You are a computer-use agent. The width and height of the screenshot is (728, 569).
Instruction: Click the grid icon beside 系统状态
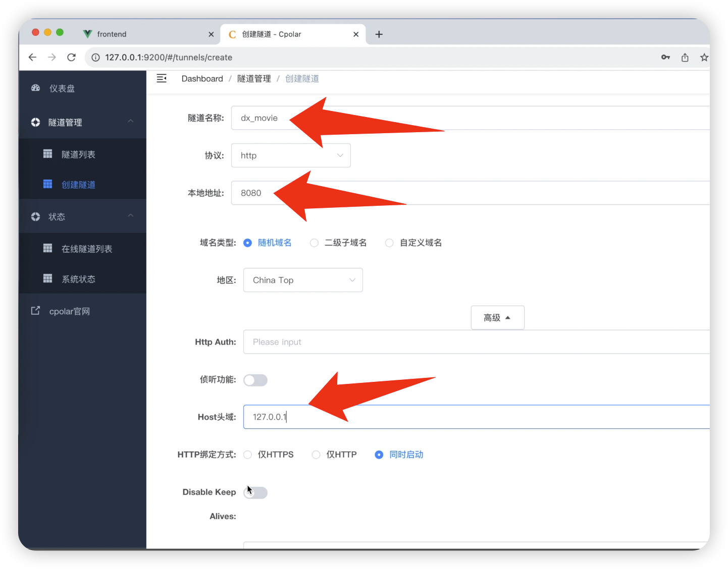[x=47, y=278]
